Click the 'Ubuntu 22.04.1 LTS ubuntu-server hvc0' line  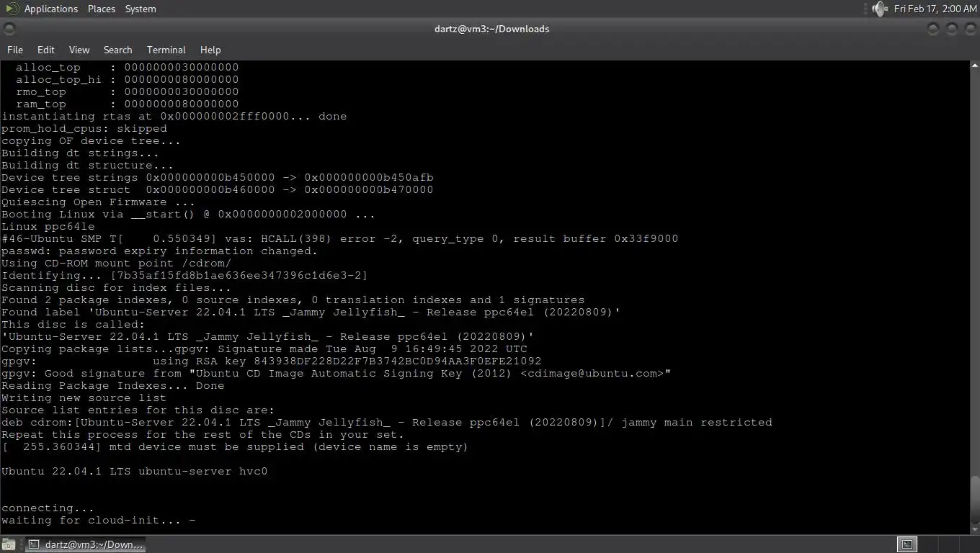point(134,471)
